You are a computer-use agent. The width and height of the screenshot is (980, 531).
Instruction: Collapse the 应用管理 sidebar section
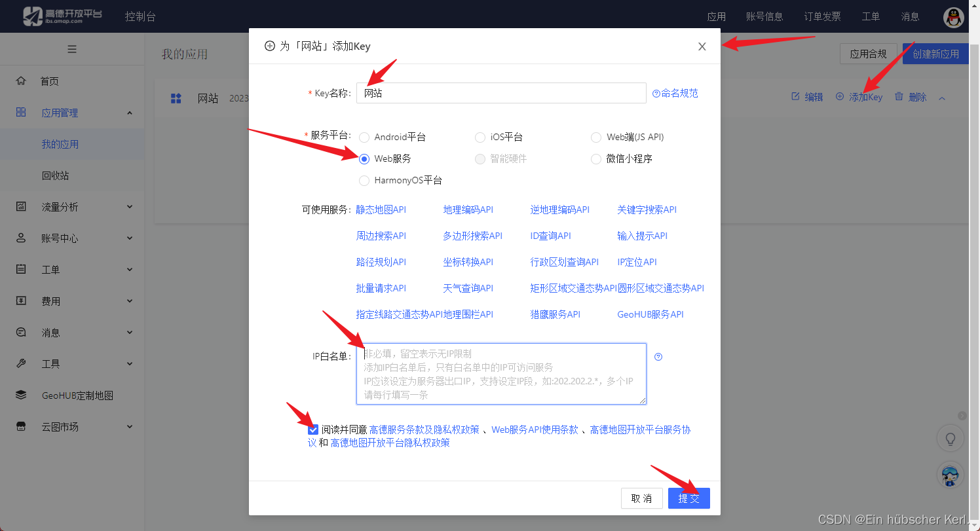[x=130, y=113]
